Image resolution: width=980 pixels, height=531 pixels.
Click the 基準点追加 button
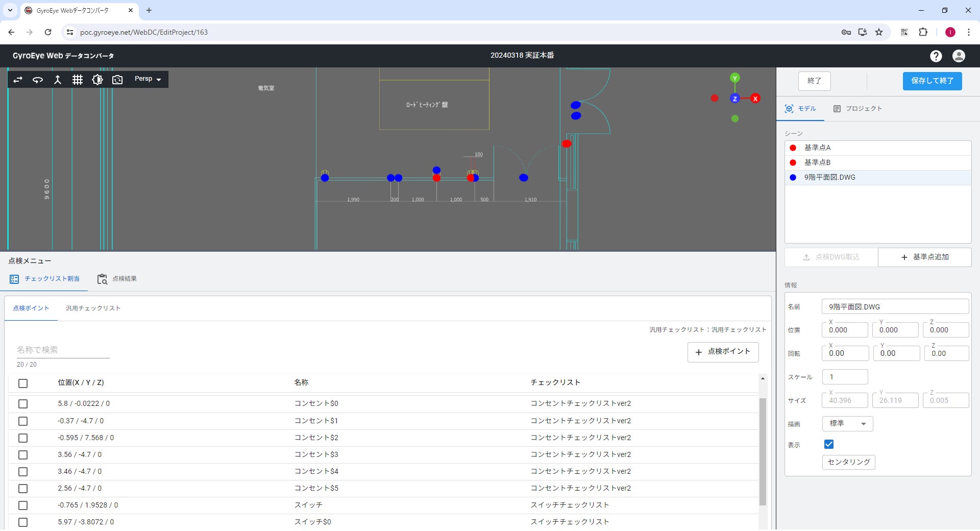click(x=924, y=257)
